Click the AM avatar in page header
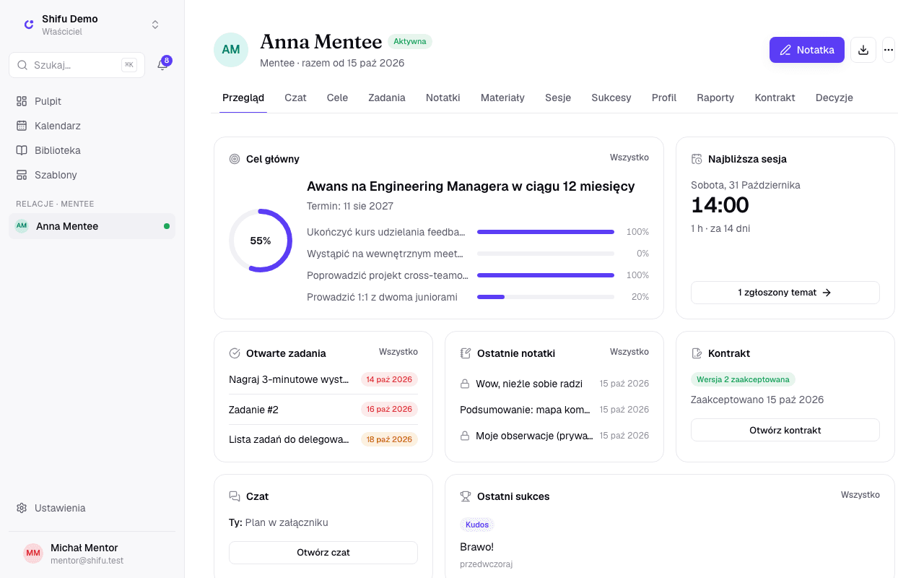The height and width of the screenshot is (578, 924). coord(231,50)
